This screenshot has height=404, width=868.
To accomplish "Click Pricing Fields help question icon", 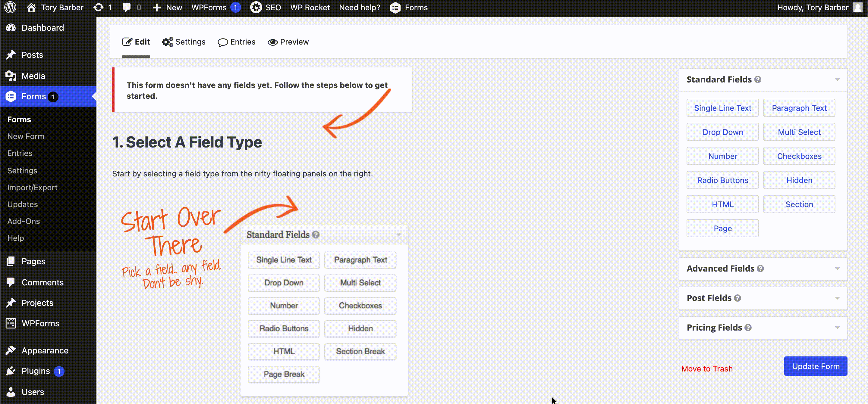I will point(748,328).
